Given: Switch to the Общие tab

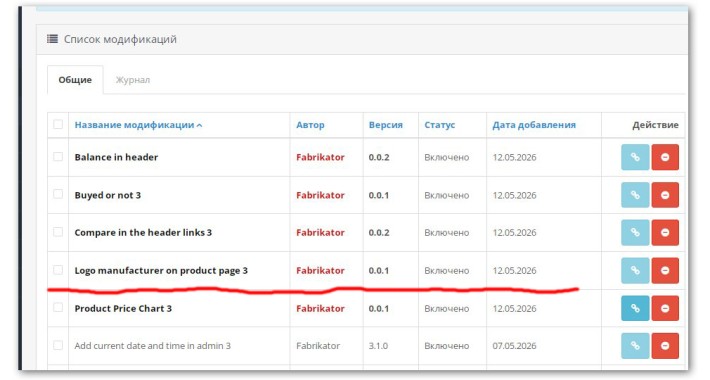Looking at the screenshot, I should pyautogui.click(x=75, y=80).
